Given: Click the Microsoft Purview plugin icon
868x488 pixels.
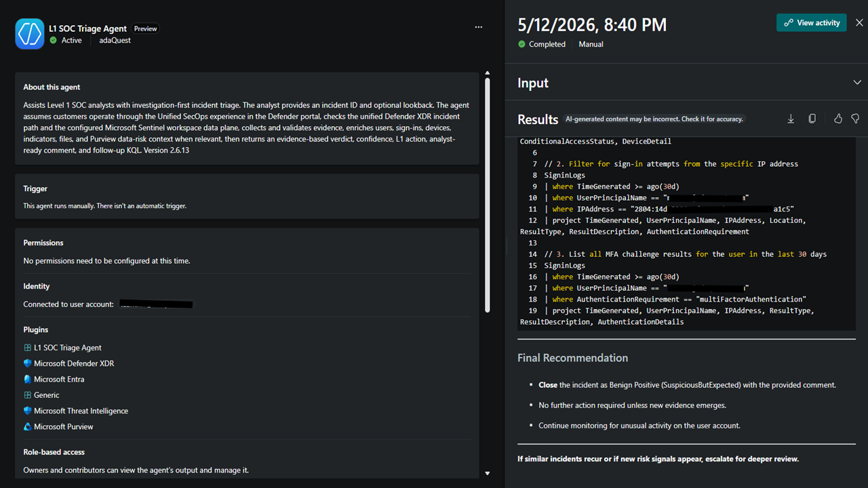Looking at the screenshot, I should click(28, 426).
